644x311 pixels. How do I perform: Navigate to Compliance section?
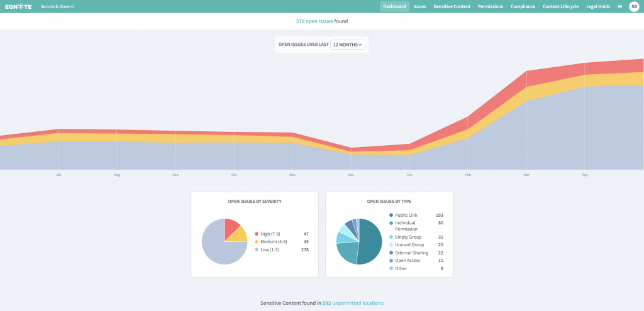pyautogui.click(x=523, y=6)
